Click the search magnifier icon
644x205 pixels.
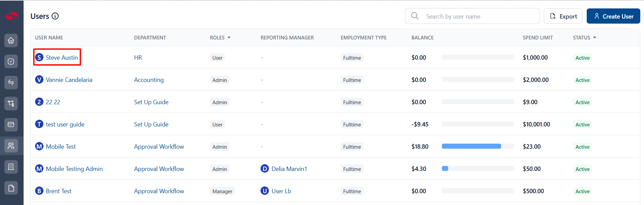pos(415,16)
